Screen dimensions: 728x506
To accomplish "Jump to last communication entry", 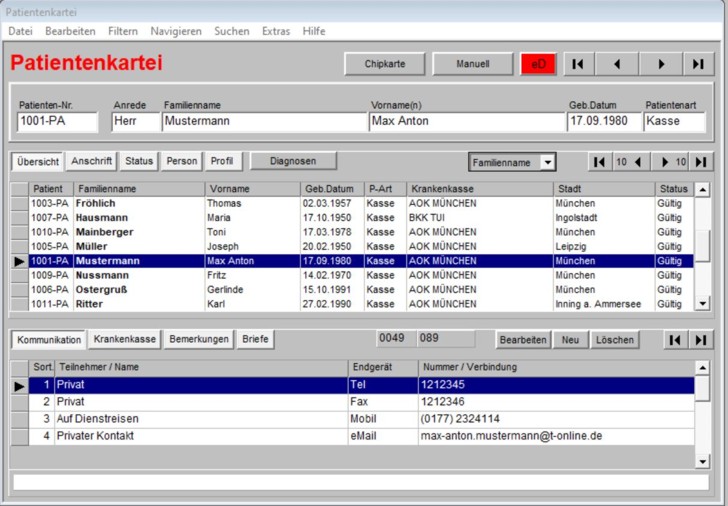I will (x=699, y=340).
